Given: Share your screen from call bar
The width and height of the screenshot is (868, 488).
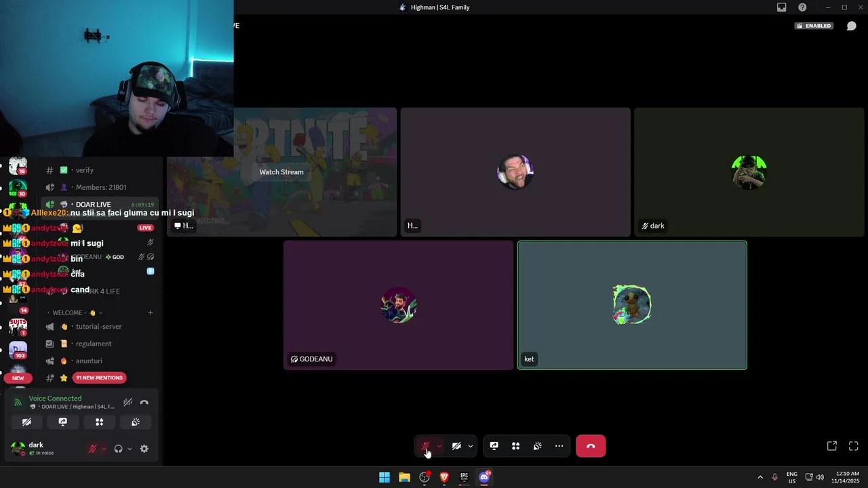Looking at the screenshot, I should (494, 446).
